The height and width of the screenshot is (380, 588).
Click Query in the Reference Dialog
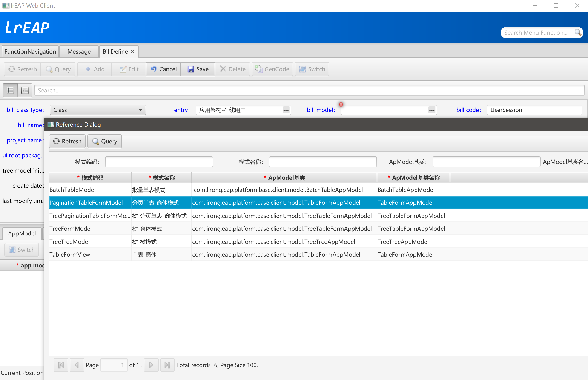(104, 141)
